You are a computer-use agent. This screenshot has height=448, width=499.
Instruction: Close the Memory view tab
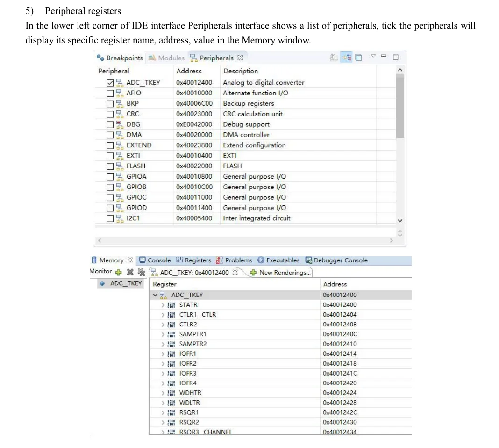[130, 260]
